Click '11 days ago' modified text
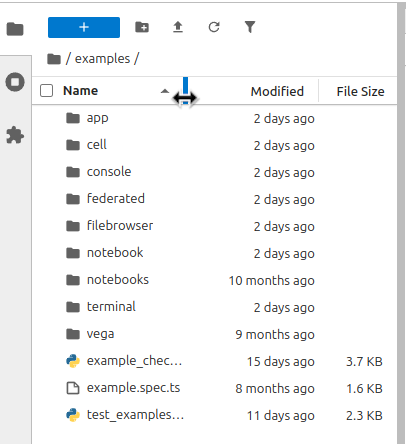 click(281, 416)
